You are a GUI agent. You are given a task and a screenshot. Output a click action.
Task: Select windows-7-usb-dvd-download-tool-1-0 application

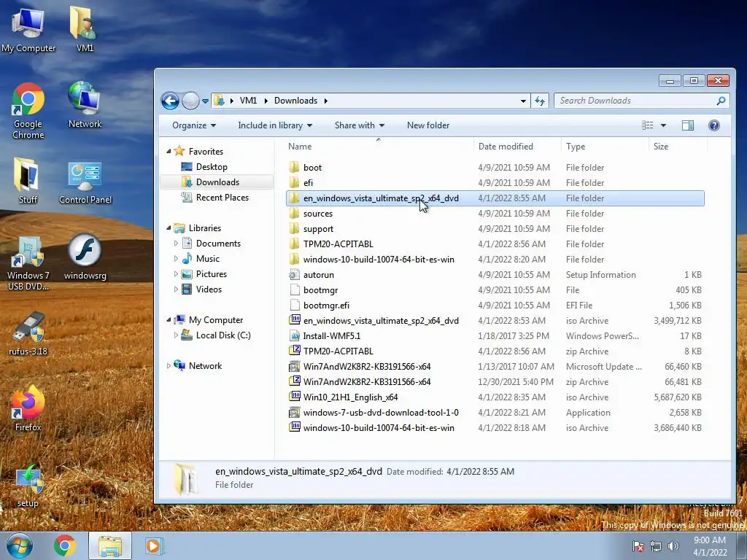pyautogui.click(x=495, y=413)
